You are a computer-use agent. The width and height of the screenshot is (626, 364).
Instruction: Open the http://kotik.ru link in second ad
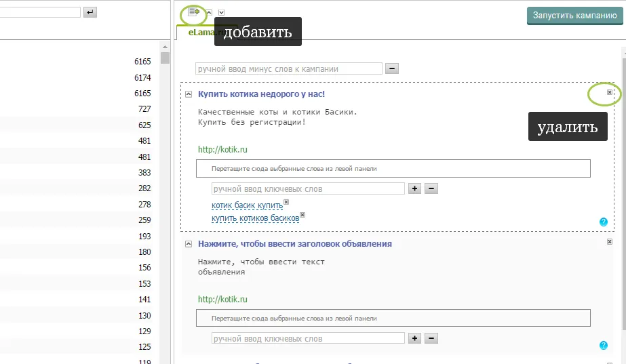click(222, 300)
